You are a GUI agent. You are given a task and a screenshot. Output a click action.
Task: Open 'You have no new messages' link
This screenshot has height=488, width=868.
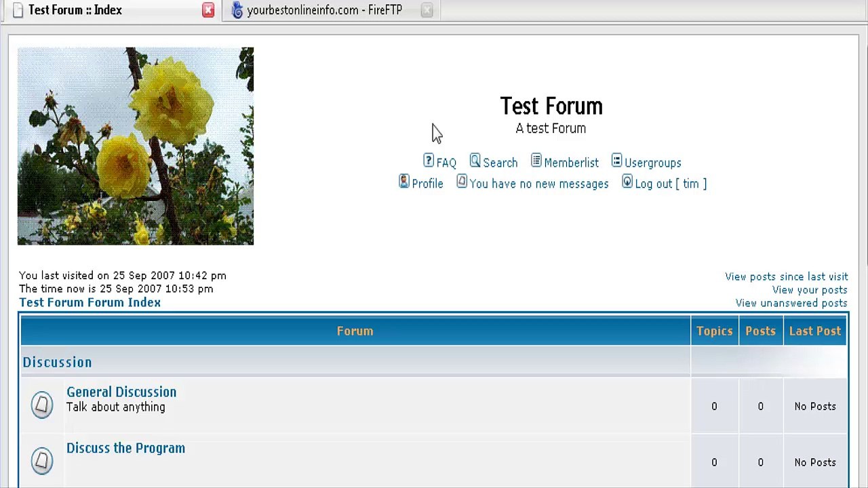(539, 184)
